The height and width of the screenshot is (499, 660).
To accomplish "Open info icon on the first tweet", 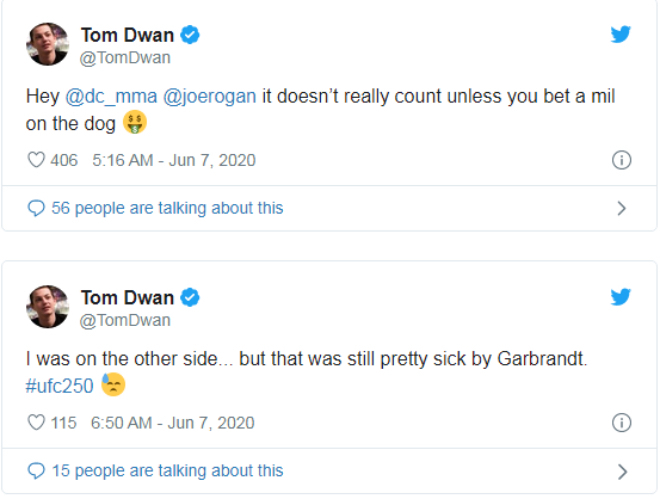I will [621, 160].
